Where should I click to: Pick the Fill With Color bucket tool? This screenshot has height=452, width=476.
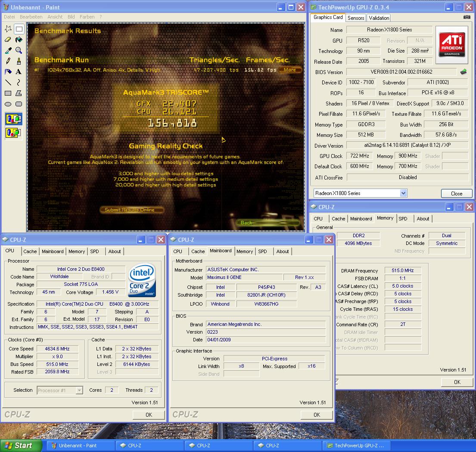click(x=19, y=40)
